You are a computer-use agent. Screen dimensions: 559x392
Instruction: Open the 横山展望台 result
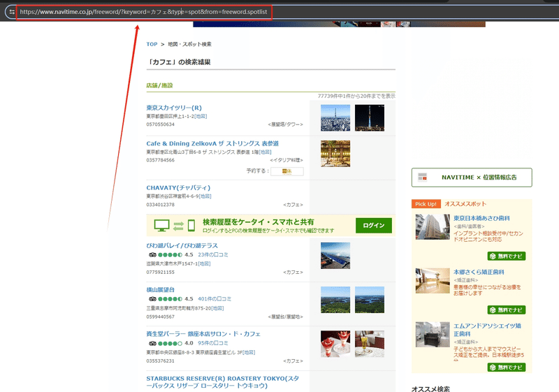(161, 290)
